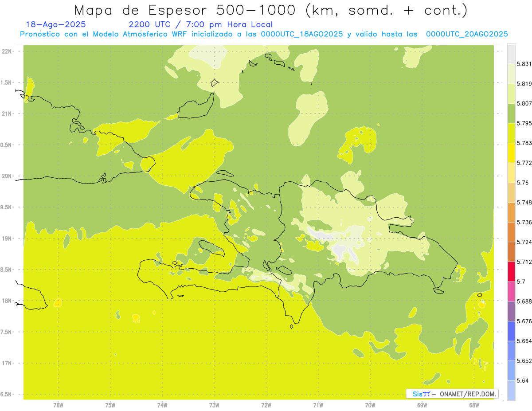Click the pale yellow swatch between 5.76 and 5.772
Image resolution: width=532 pixels, height=411 pixels.
511,172
